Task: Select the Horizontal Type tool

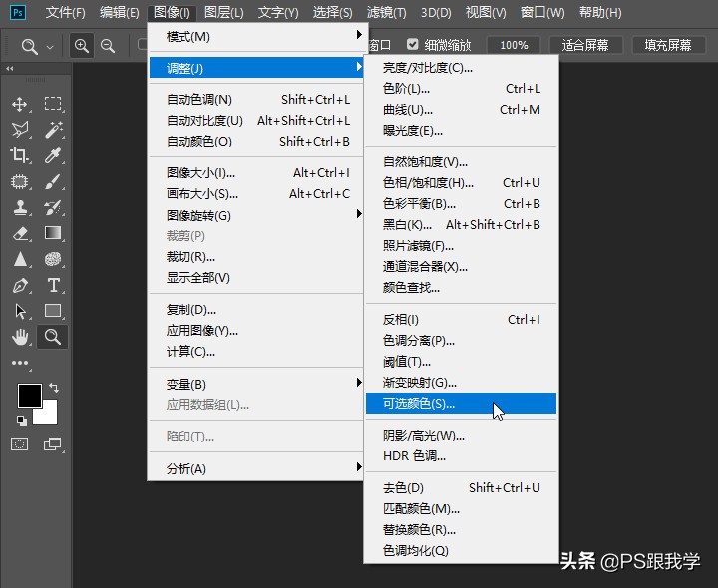Action: [x=53, y=286]
